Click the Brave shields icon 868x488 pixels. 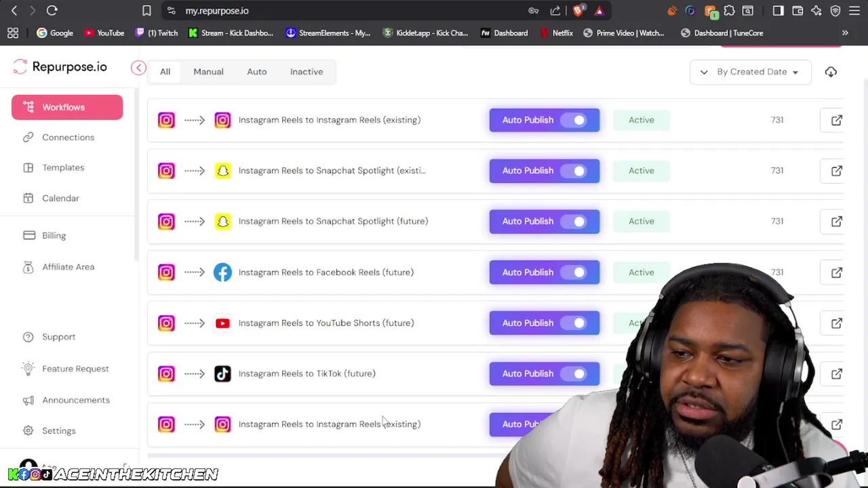coord(578,11)
